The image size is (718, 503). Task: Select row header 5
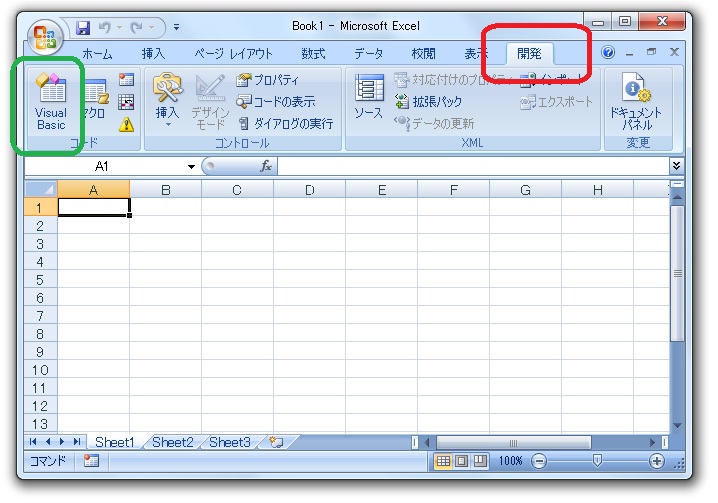(40, 279)
